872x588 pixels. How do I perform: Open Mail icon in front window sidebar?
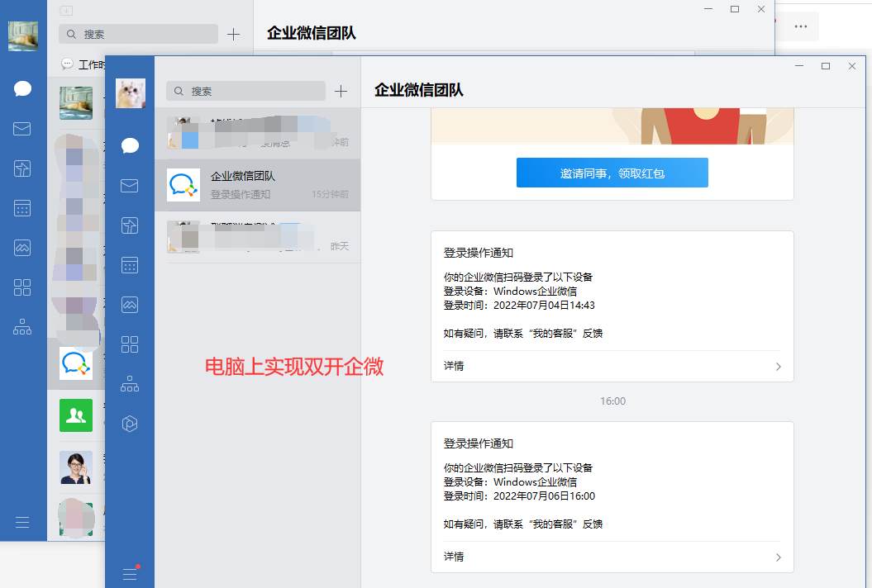[130, 186]
